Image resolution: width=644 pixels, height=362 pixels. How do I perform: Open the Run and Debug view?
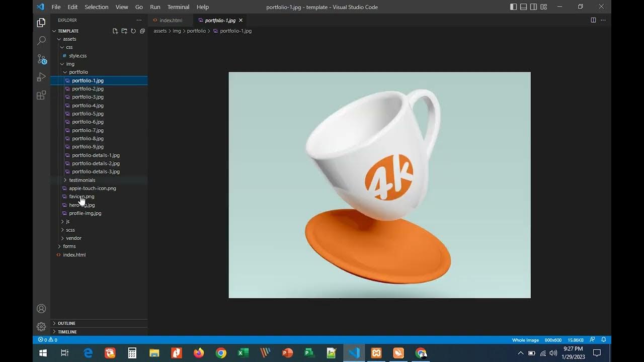(41, 77)
